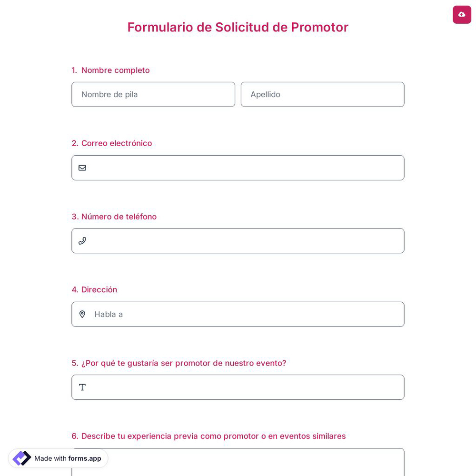Click the text 'T' icon in question 5 field
This screenshot has height=476, width=476.
(82, 387)
